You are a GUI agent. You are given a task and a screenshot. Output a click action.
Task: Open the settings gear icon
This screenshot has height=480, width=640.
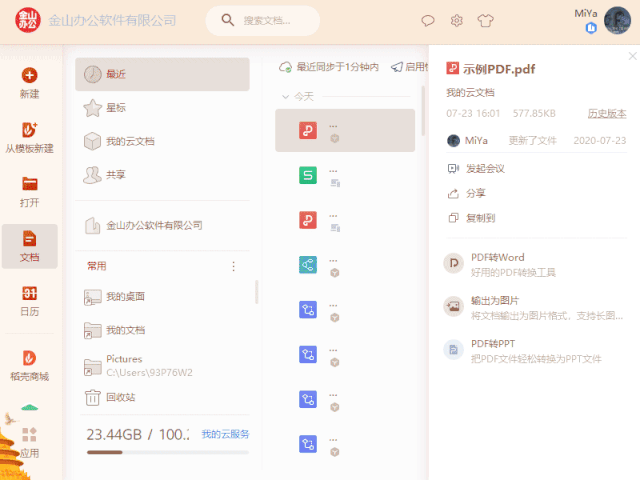(457, 20)
